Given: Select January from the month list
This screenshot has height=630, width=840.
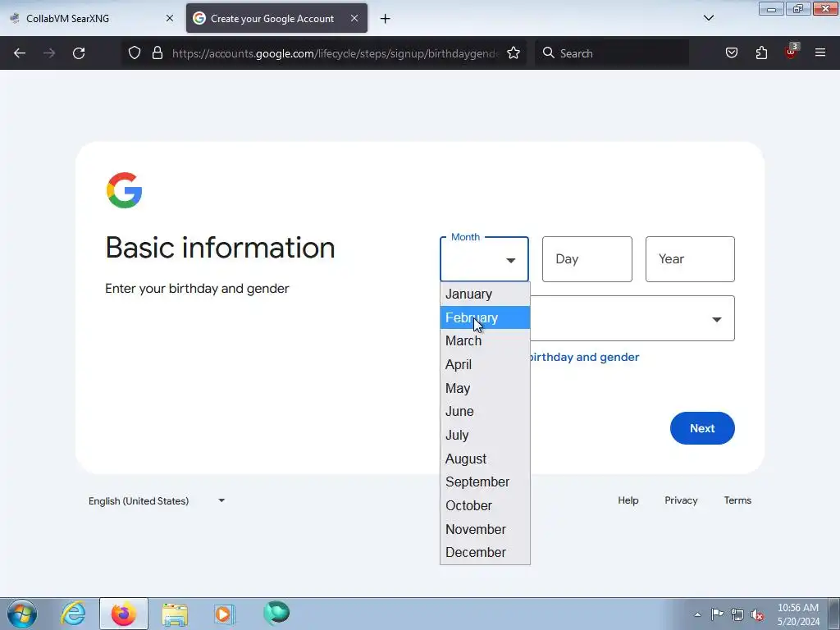Looking at the screenshot, I should pyautogui.click(x=485, y=294).
